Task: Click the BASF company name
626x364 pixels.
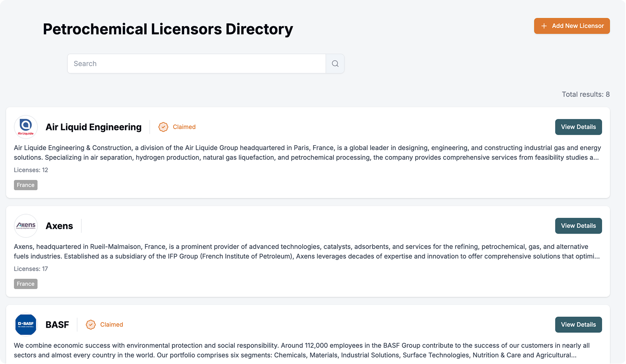Action: pos(57,324)
